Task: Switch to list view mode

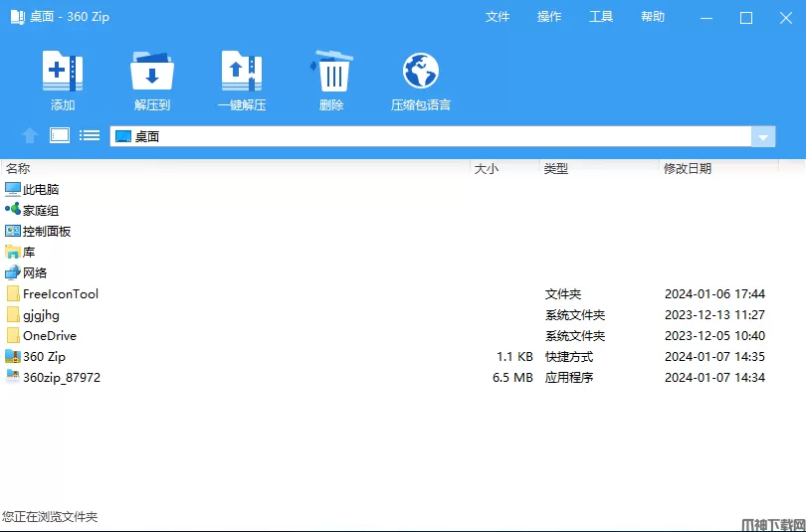Action: click(x=90, y=135)
